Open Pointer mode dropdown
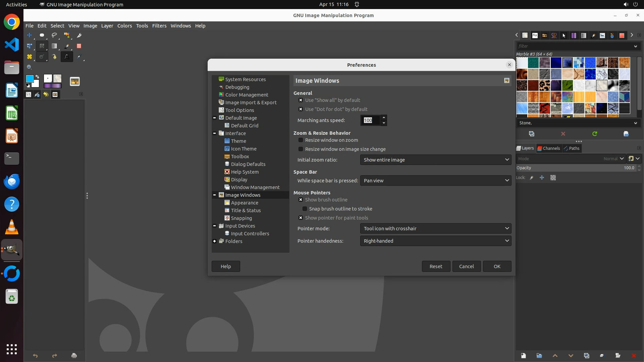 (435, 229)
